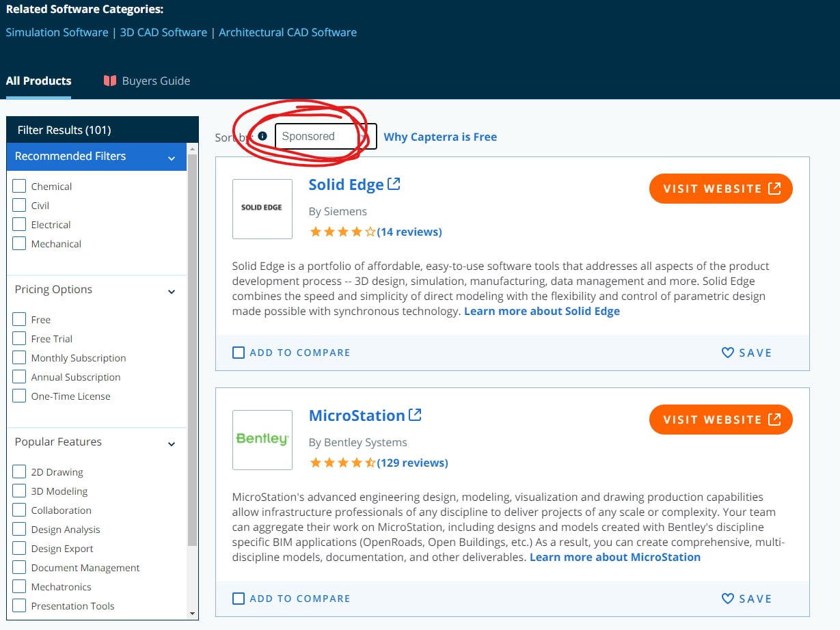Click Why Capterra is Free link

(x=440, y=137)
